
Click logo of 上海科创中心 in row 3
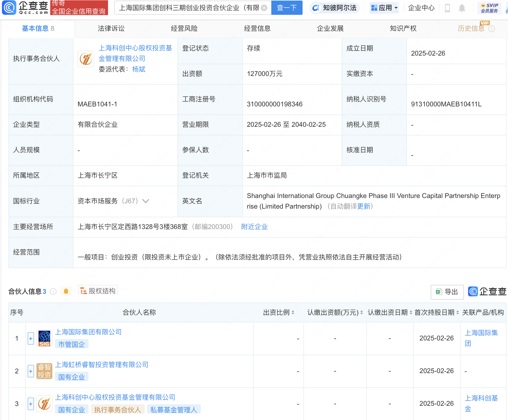[x=44, y=404]
